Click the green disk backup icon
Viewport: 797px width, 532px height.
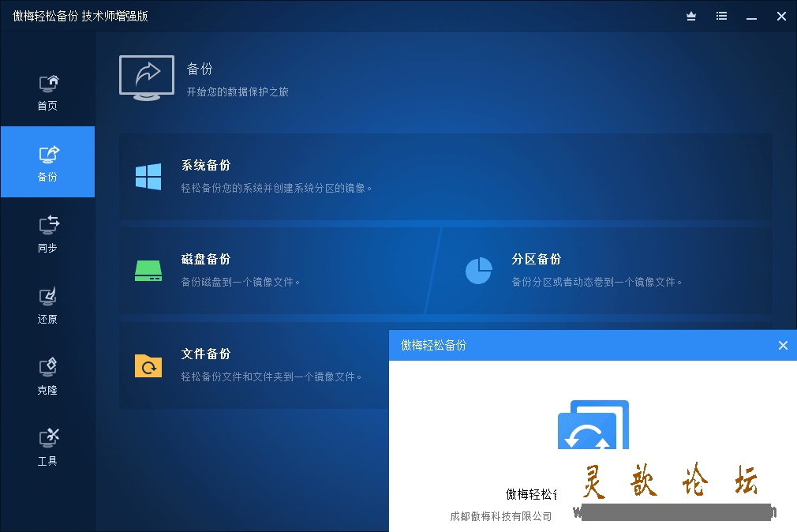pyautogui.click(x=148, y=271)
